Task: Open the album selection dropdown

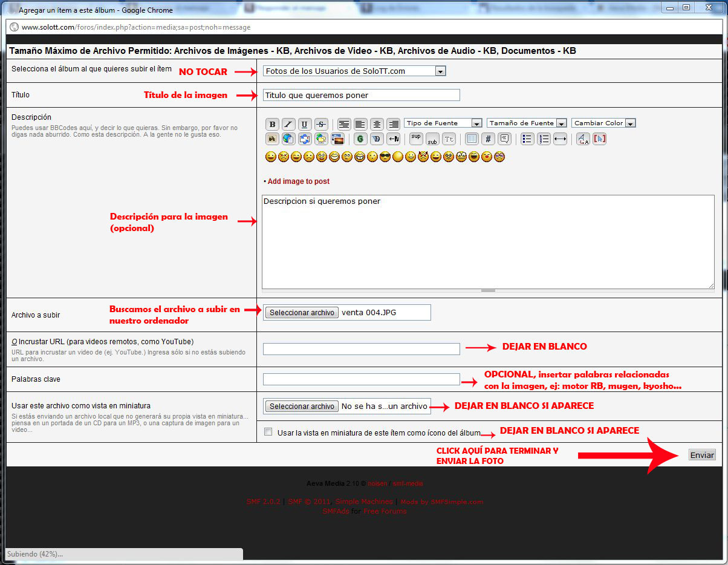Action: pyautogui.click(x=355, y=71)
